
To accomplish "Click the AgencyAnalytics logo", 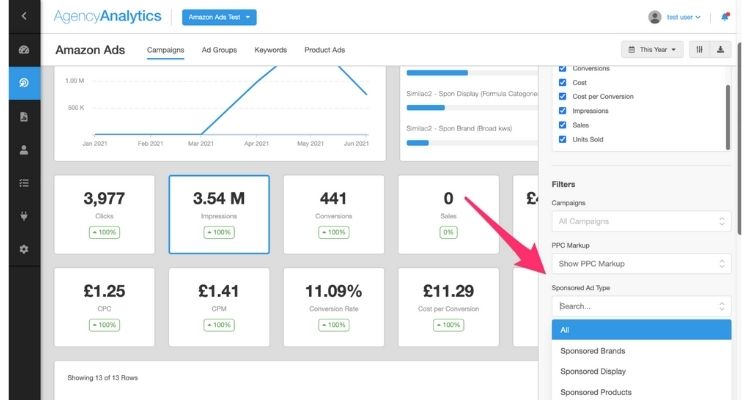I will [108, 16].
